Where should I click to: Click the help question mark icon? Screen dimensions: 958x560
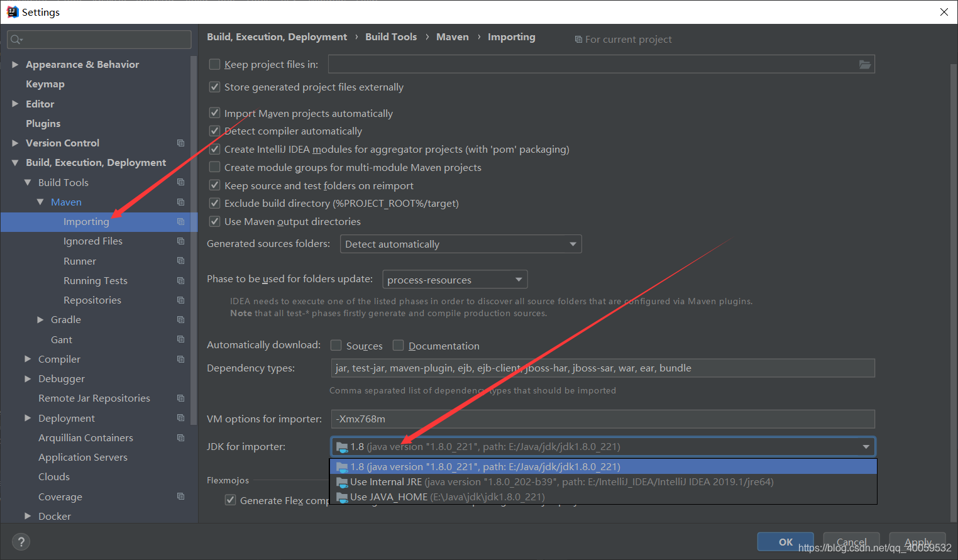tap(21, 542)
